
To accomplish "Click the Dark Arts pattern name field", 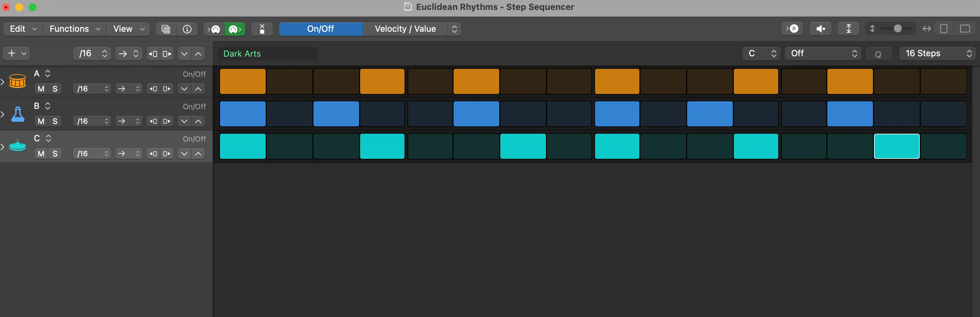I will click(x=267, y=54).
